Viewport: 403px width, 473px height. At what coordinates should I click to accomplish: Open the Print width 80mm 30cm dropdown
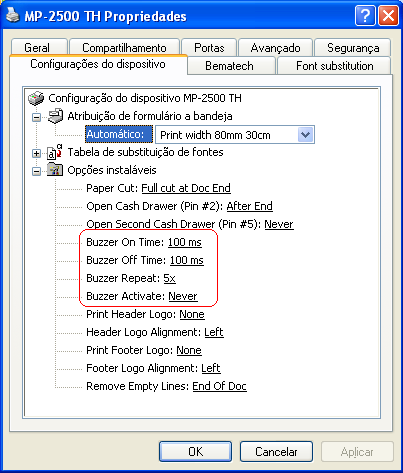(x=305, y=135)
